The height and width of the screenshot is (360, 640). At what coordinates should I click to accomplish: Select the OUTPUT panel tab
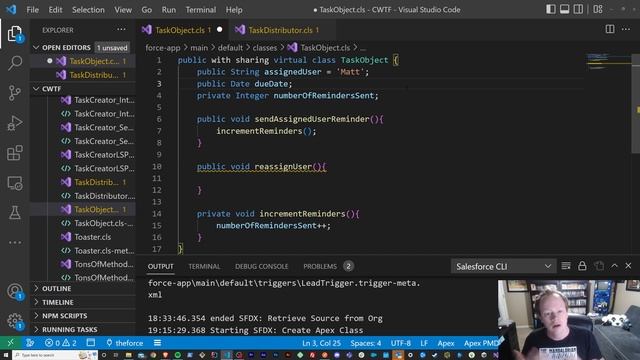click(x=160, y=267)
